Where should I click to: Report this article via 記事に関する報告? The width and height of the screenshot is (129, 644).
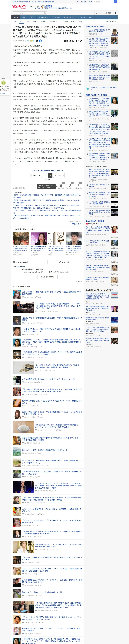tap(19, 188)
